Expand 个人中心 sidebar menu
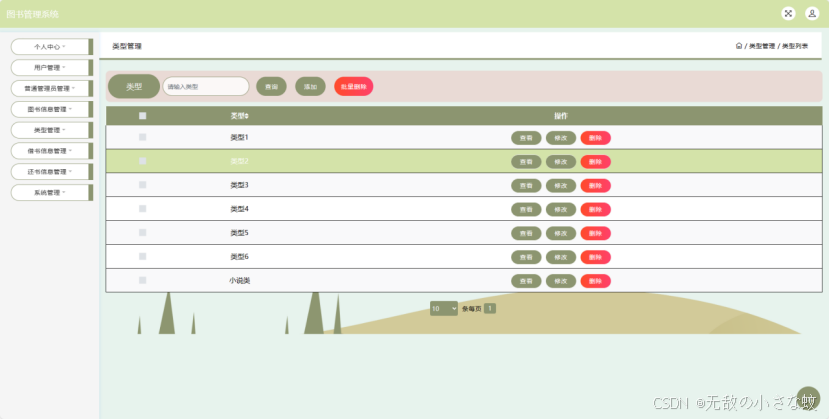 pos(51,46)
